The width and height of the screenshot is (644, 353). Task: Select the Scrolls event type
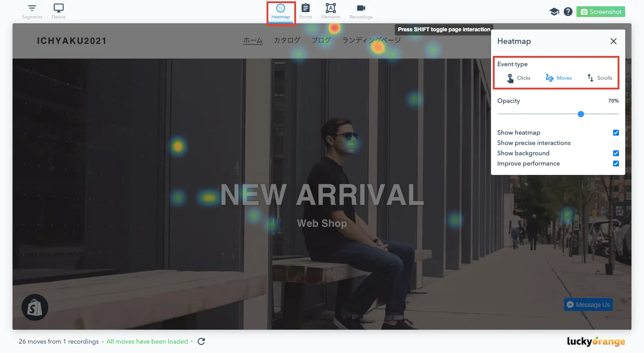(x=599, y=78)
